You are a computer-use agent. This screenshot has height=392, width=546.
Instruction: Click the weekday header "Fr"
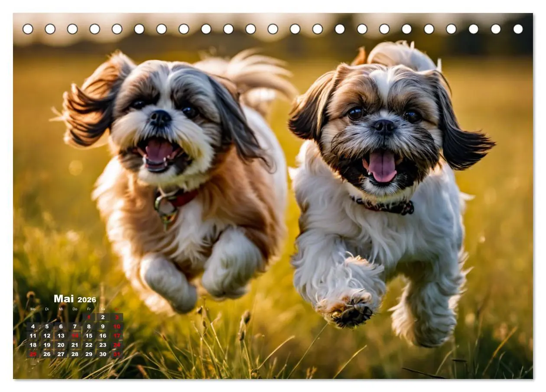pos(89,309)
